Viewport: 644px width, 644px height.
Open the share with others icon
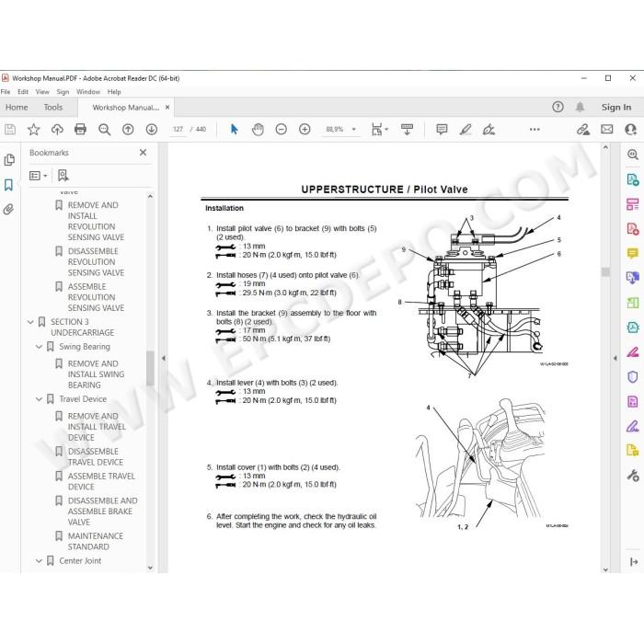point(630,130)
